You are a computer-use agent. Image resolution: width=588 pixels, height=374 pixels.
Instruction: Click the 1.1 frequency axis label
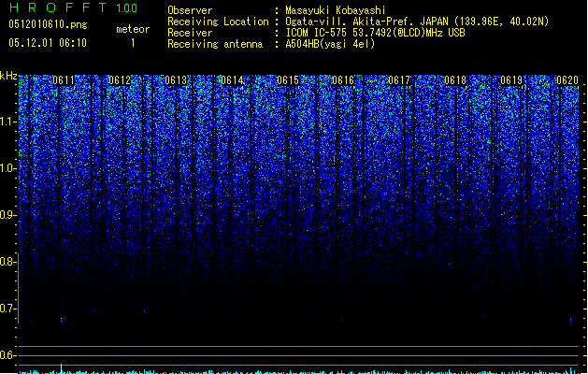(7, 122)
